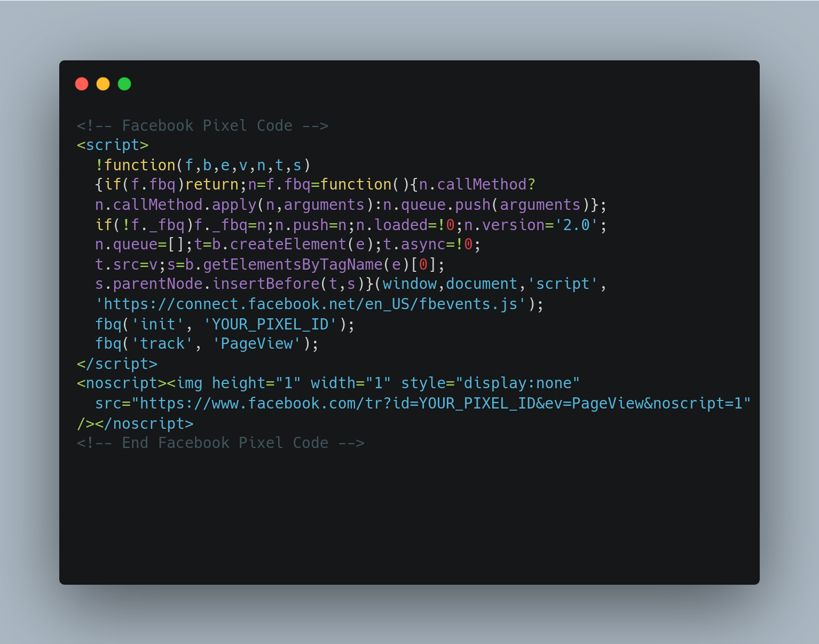
Task: Click the yellow minimize window dot
Action: 103,84
